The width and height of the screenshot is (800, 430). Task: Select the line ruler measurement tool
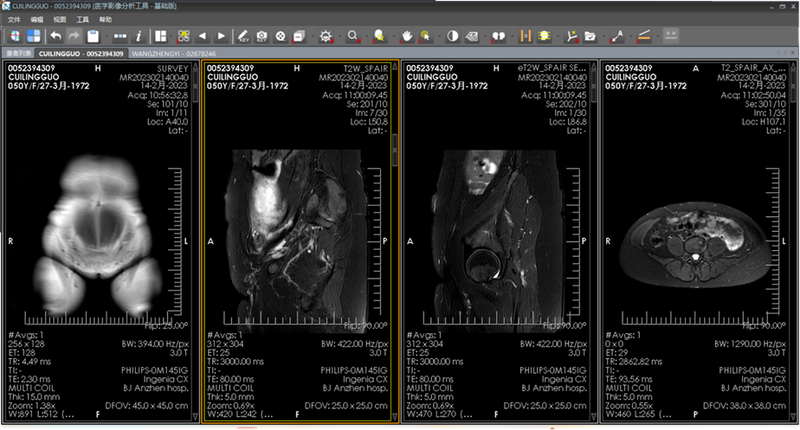coord(644,36)
